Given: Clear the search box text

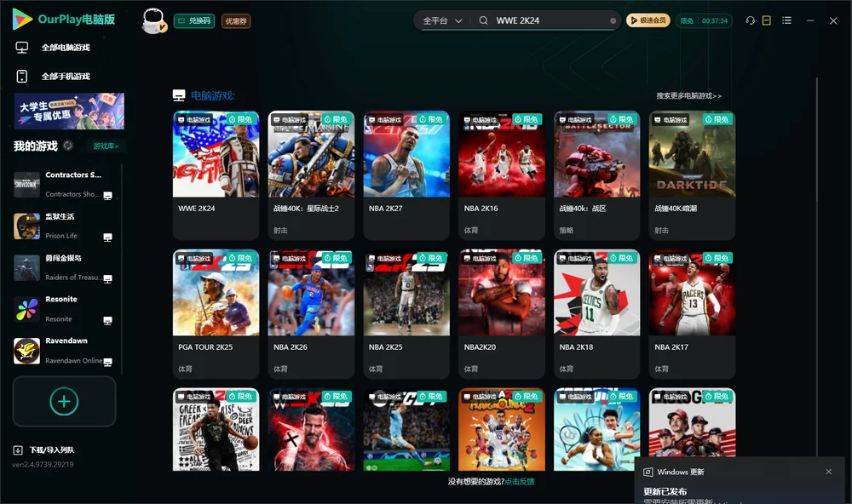Looking at the screenshot, I should click(x=613, y=21).
